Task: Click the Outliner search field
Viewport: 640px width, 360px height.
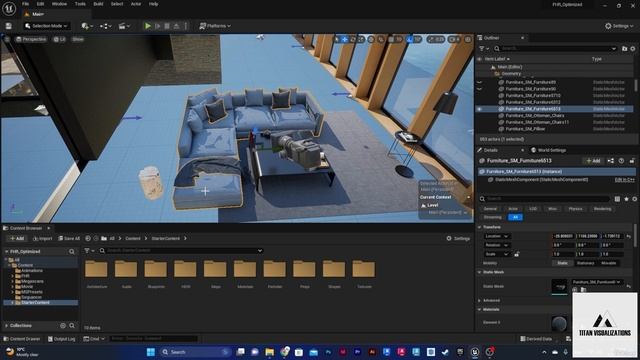Action: 555,49
